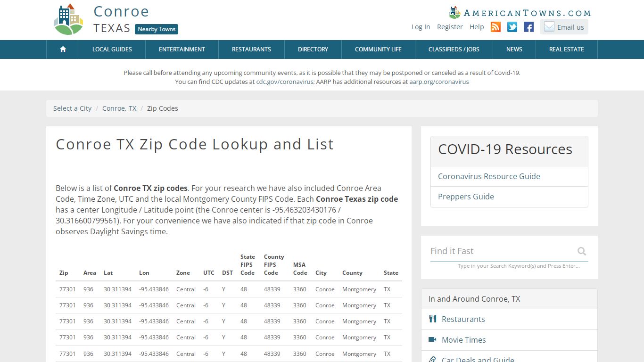The width and height of the screenshot is (644, 362).
Task: Open the News menu
Action: click(x=514, y=49)
